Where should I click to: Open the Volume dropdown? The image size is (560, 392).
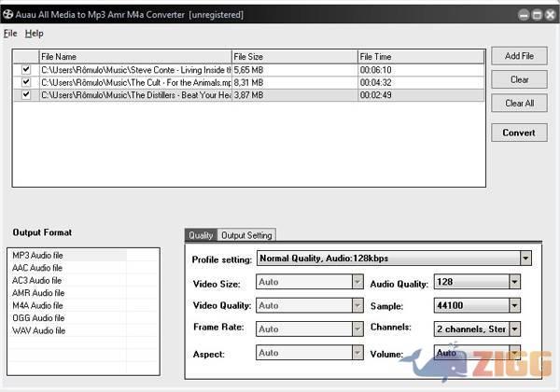pos(514,354)
